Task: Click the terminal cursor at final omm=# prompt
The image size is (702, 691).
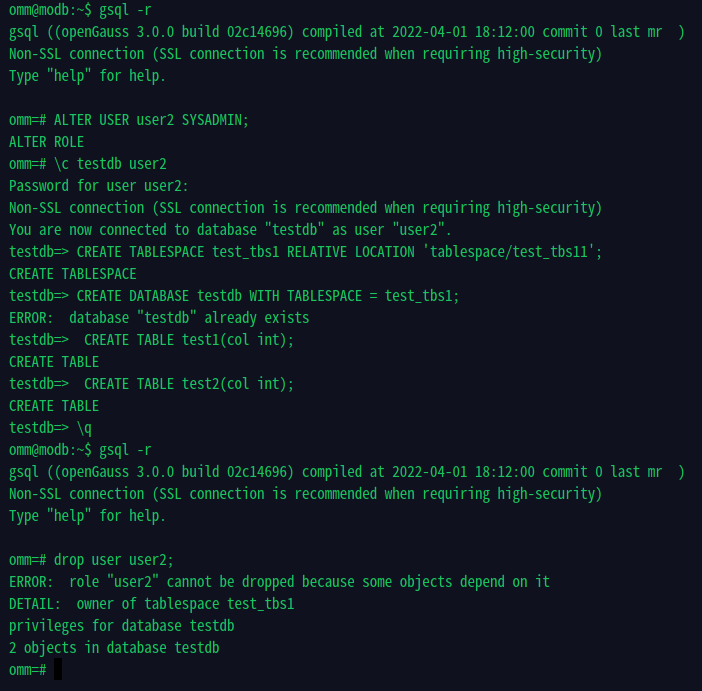Action: pos(58,669)
